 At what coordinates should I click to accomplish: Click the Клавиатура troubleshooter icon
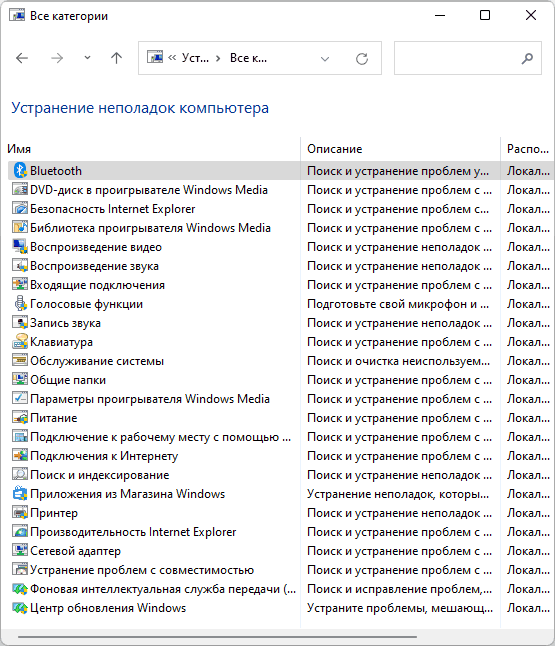click(x=20, y=342)
